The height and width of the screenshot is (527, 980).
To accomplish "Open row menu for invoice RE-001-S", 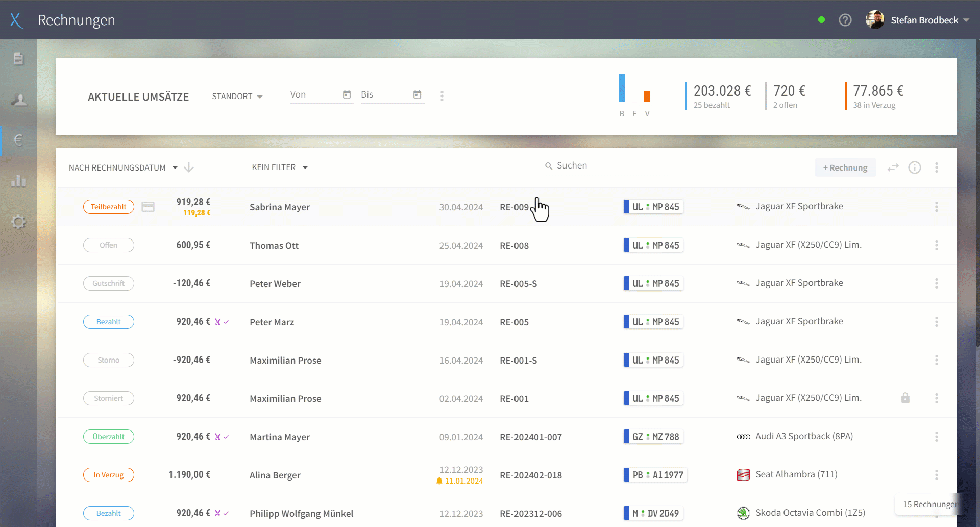I will tap(937, 360).
